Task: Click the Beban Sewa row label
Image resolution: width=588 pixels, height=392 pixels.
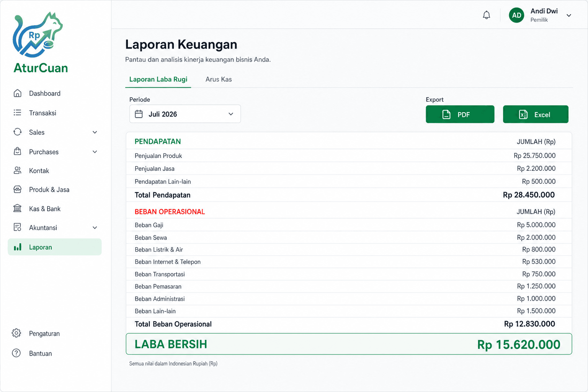Action: (x=150, y=238)
